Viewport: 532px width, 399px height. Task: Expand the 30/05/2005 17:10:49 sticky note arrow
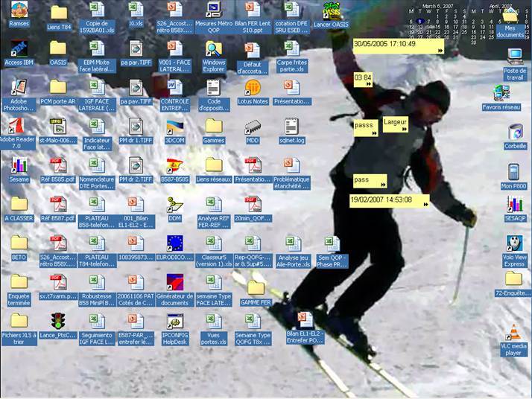pyautogui.click(x=440, y=51)
